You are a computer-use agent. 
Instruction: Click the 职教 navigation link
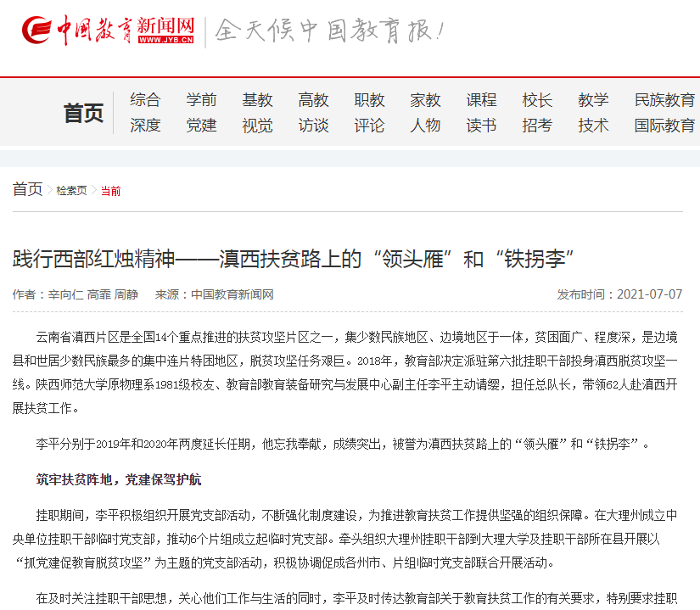pos(369,99)
